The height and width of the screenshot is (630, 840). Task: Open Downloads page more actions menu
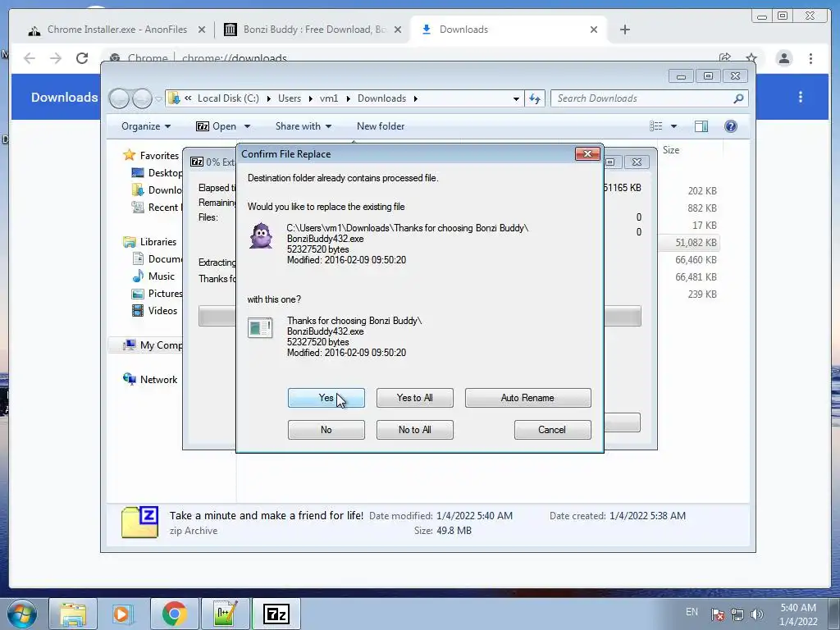click(801, 97)
